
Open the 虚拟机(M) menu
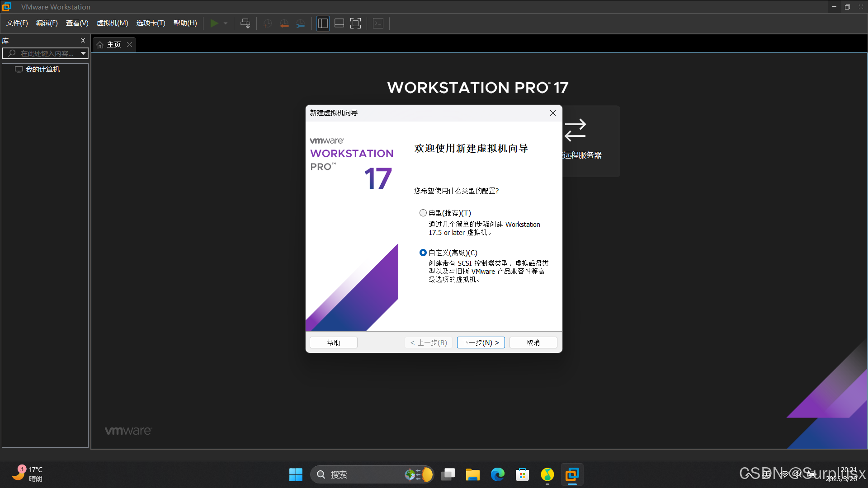pyautogui.click(x=112, y=23)
